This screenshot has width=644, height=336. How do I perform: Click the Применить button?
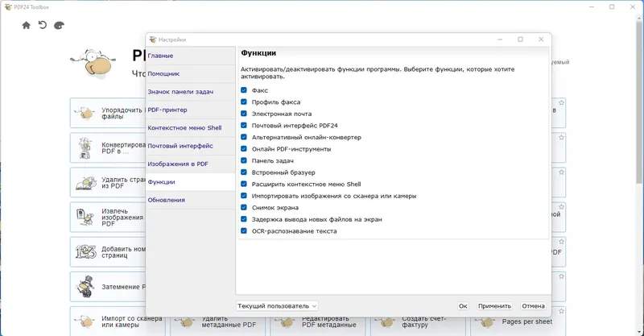494,306
